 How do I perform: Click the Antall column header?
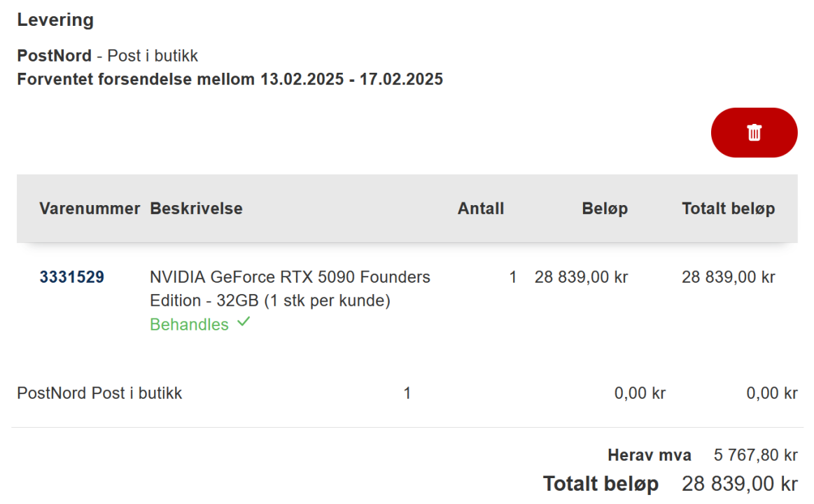480,209
